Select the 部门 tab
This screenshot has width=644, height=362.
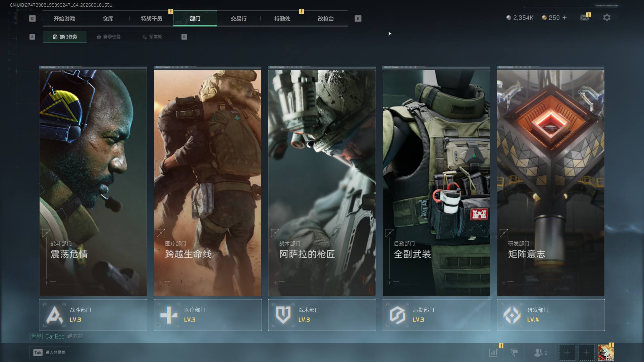[x=195, y=18]
